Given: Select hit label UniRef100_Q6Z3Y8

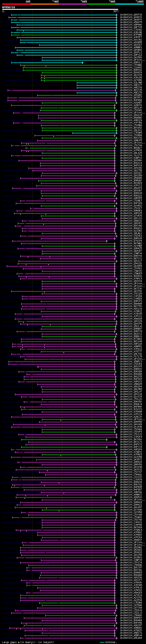Looking at the screenshot, I should point(131,75).
